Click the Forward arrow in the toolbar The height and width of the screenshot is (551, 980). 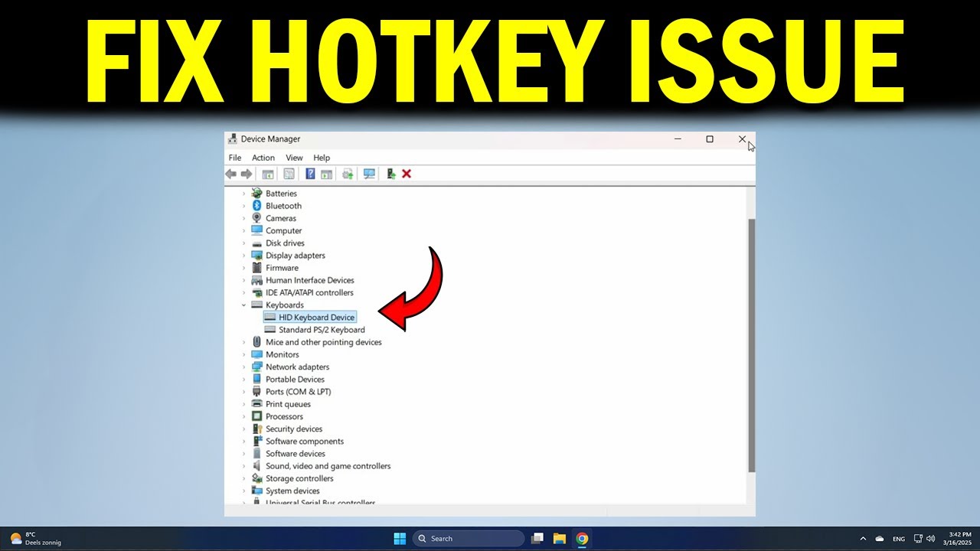point(247,174)
